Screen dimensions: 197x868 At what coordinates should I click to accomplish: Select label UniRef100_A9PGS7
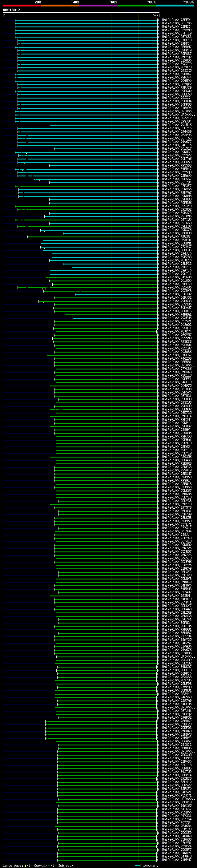pyautogui.click(x=176, y=54)
